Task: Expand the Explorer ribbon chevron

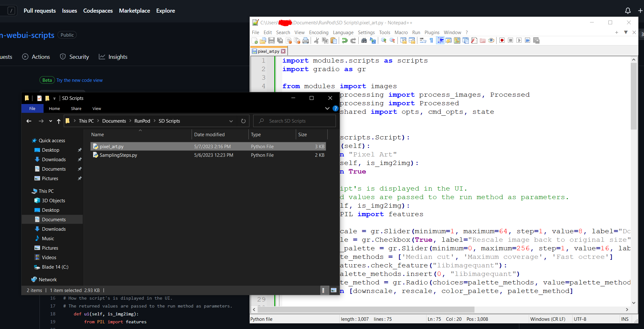Action: (327, 108)
